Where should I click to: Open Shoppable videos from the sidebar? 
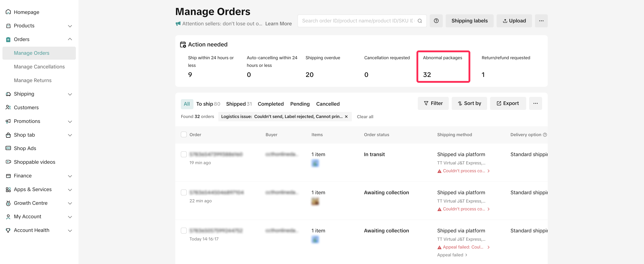35,162
